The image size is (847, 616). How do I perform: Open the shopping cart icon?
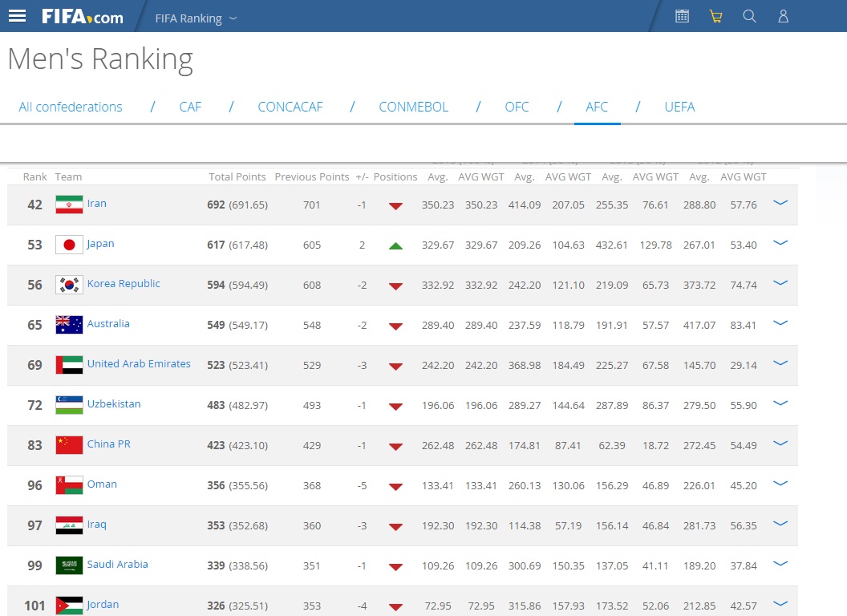click(715, 16)
